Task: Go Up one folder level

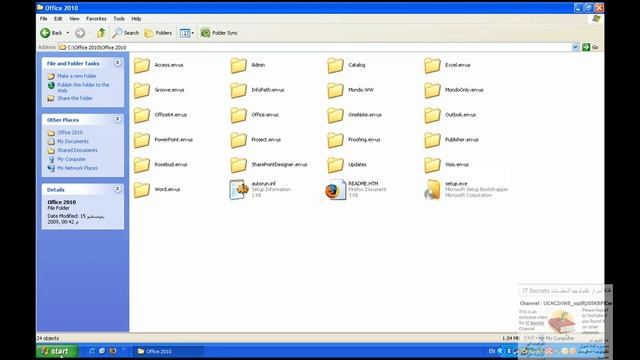Action: tap(101, 33)
